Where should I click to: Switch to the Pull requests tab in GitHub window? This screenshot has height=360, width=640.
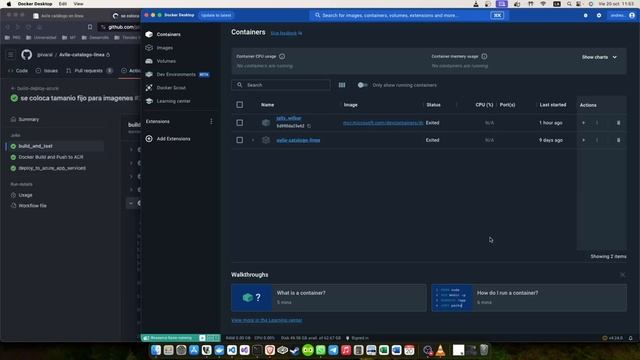[x=89, y=71]
